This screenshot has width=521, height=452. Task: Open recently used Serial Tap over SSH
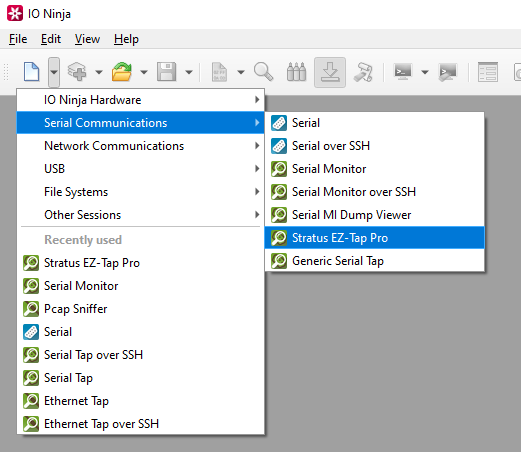pyautogui.click(x=140, y=355)
